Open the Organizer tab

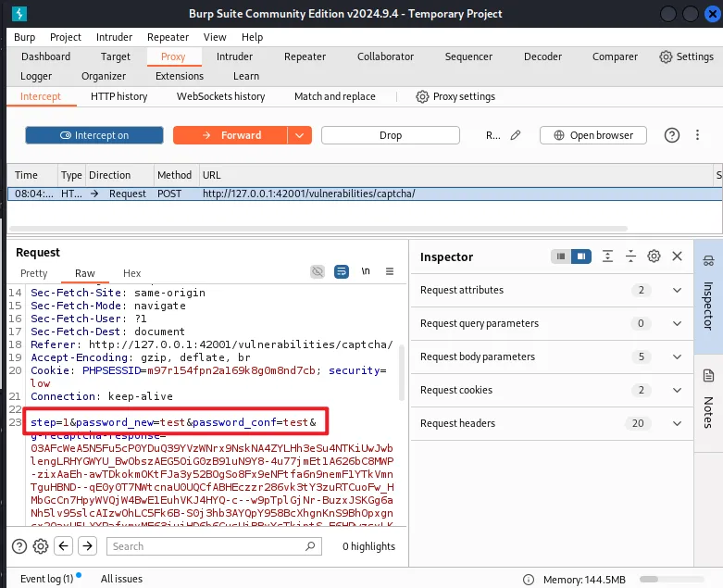pos(104,76)
